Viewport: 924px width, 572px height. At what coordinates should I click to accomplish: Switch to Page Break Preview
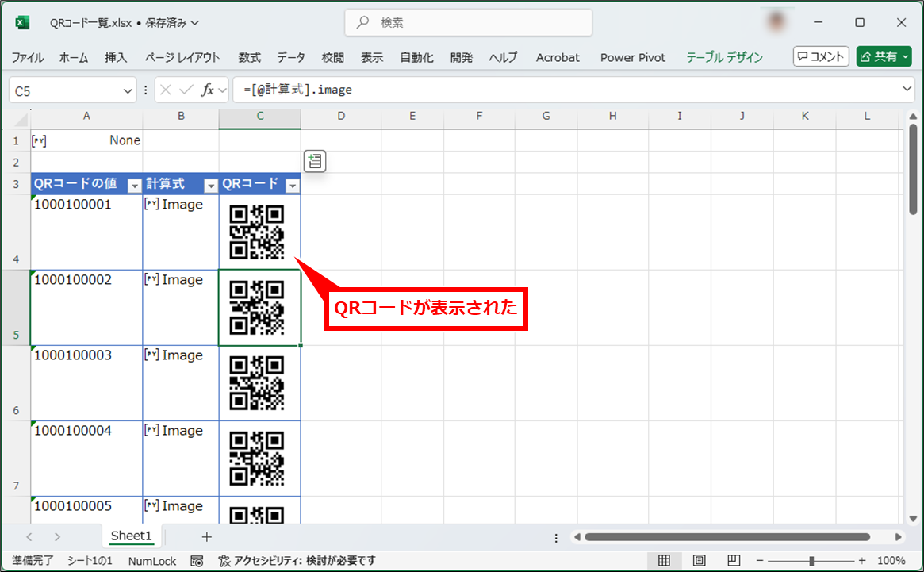click(734, 560)
